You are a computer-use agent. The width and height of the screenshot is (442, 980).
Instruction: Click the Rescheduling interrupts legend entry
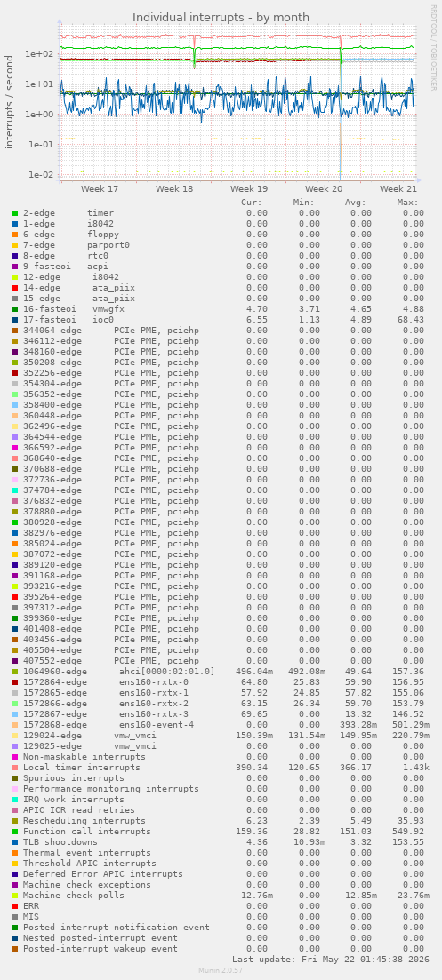point(84,821)
